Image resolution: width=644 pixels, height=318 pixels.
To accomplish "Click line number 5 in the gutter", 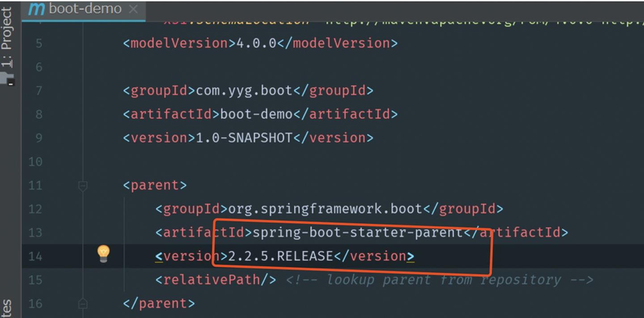I will coord(38,44).
